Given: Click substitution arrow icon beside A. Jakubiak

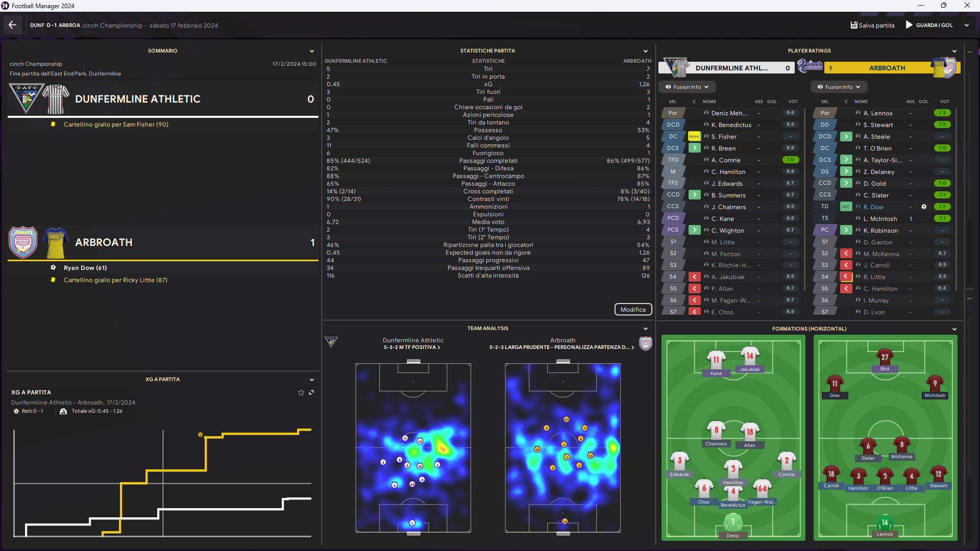Looking at the screenshot, I should click(x=694, y=277).
